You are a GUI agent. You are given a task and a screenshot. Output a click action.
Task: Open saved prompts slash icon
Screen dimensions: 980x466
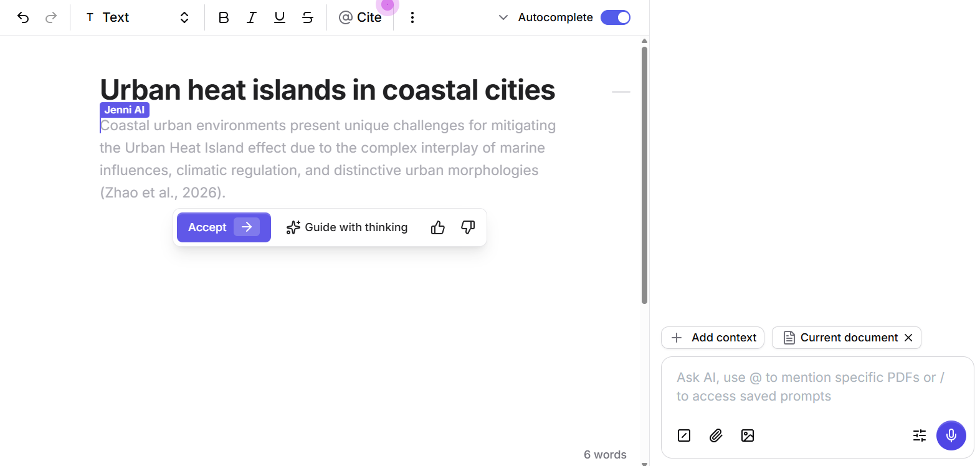[x=684, y=435]
